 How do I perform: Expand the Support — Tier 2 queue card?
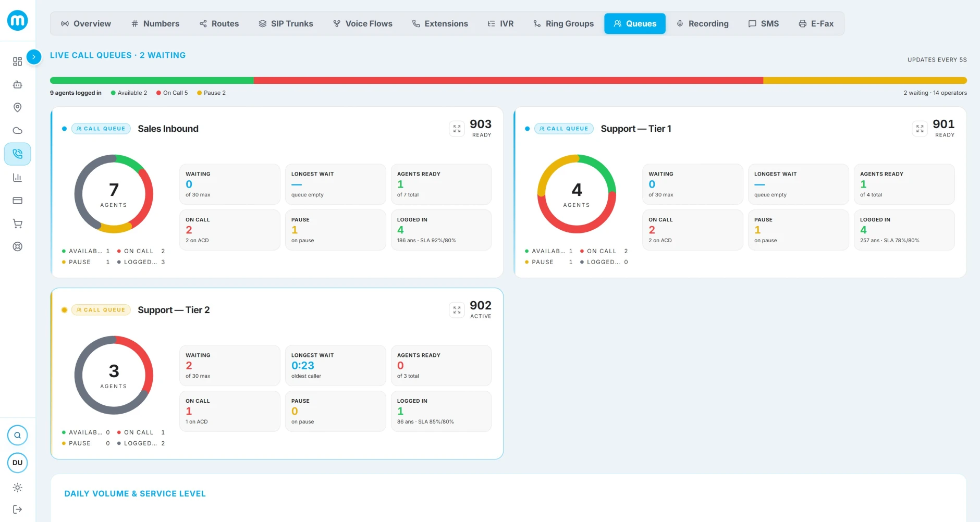coord(457,310)
